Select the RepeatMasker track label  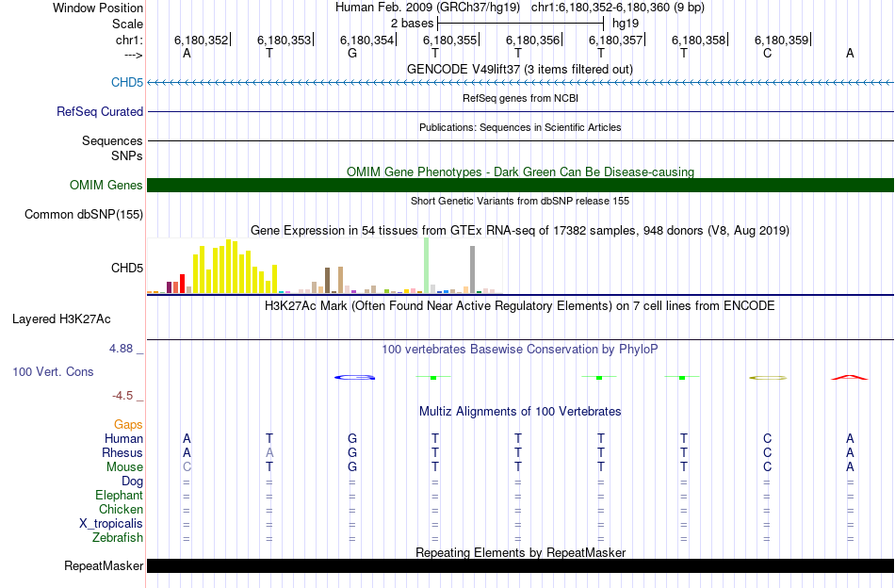104,565
